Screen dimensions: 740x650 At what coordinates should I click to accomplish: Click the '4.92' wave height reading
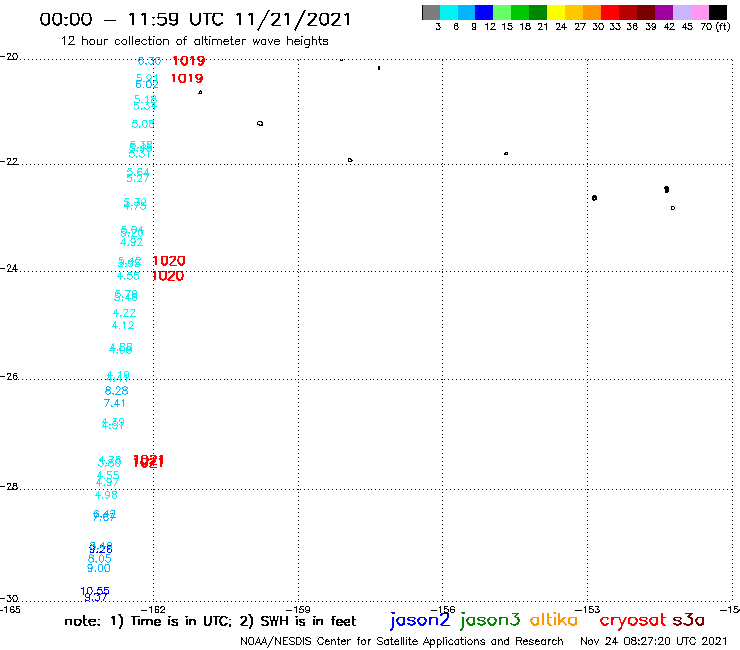point(132,242)
